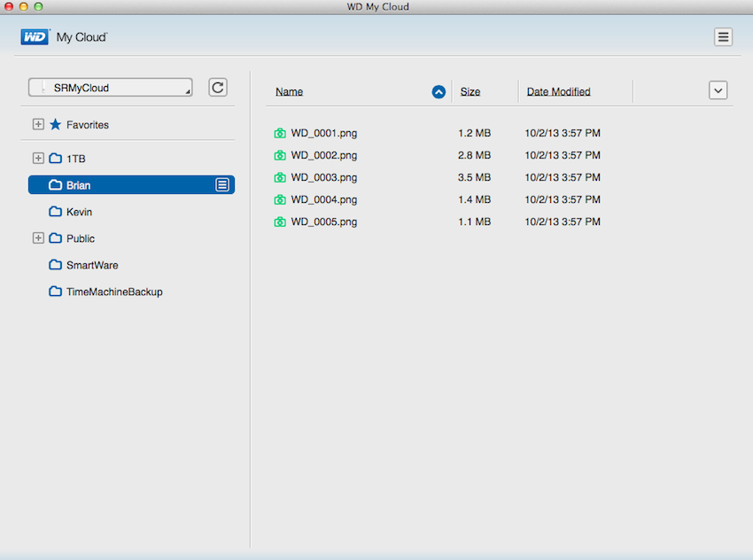Image resolution: width=753 pixels, height=560 pixels.
Task: Click the Public folder icon
Action: click(56, 237)
